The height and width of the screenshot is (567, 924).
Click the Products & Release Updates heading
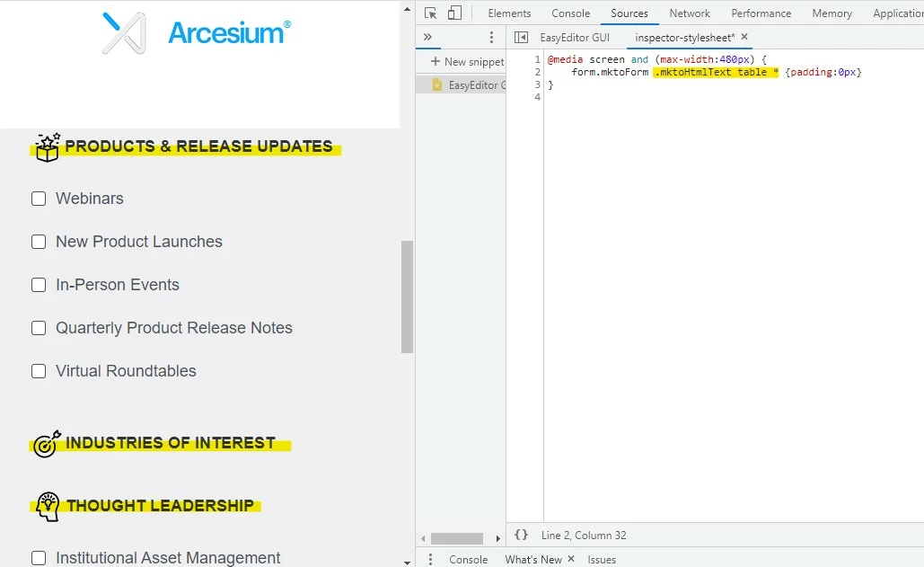[x=198, y=146]
